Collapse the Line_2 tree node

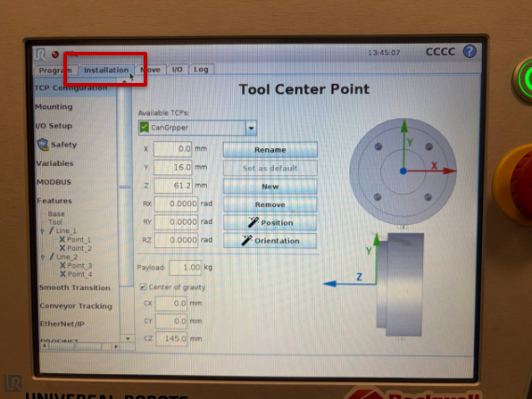43,257
